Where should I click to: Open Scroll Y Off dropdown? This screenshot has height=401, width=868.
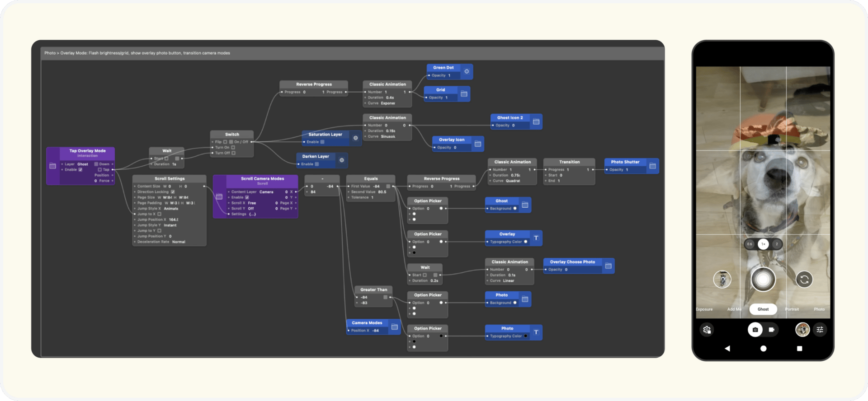tap(251, 209)
